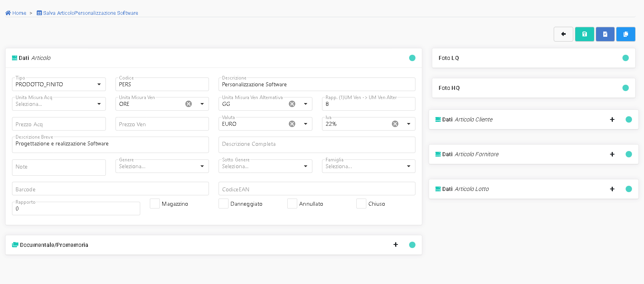This screenshot has height=284, width=644.
Task: Add a new Dati Articolo Lotto entry
Action: [x=612, y=189]
